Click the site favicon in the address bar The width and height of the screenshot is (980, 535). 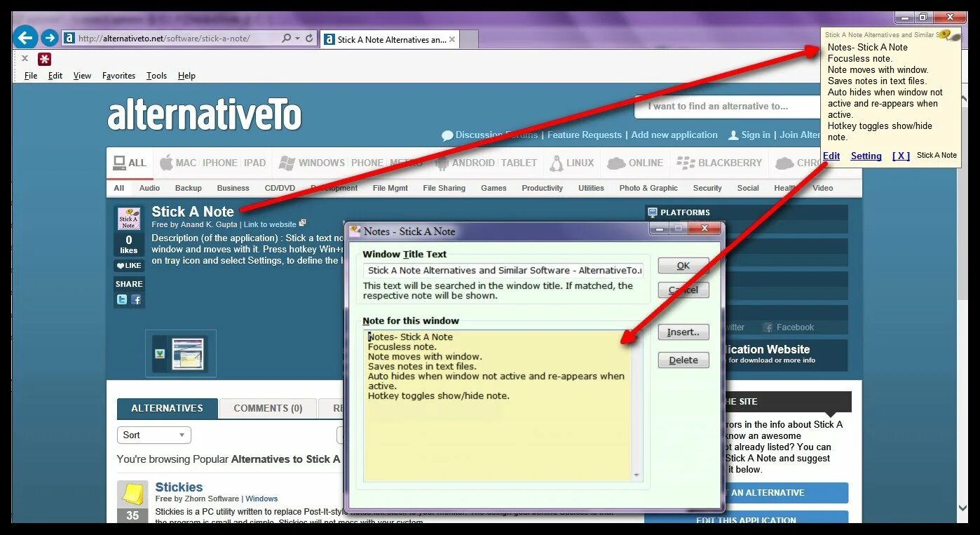pyautogui.click(x=69, y=39)
